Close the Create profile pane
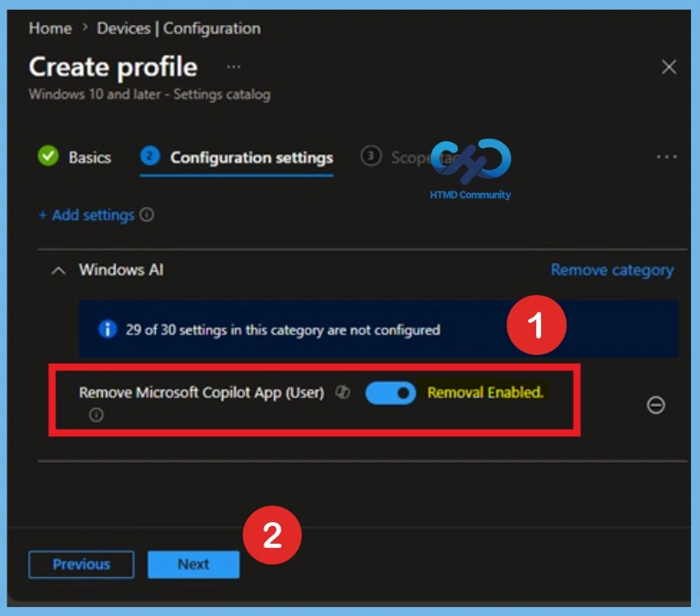Screen dimensions: 700x616 point(668,67)
